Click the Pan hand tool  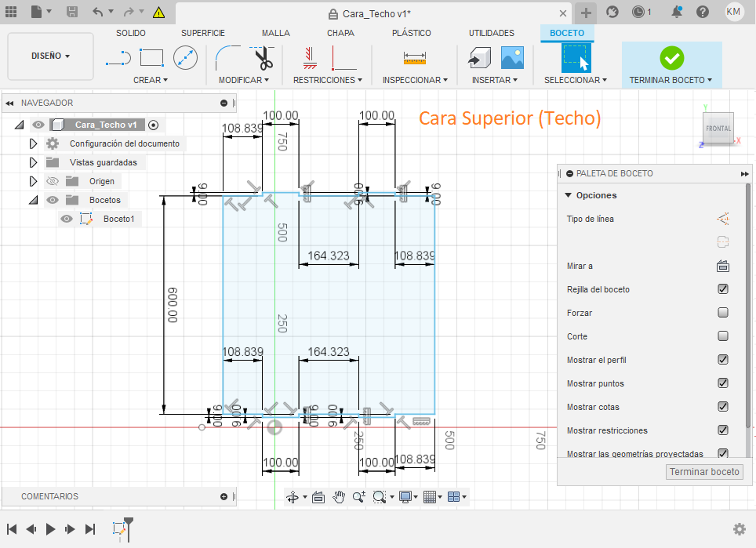339,496
